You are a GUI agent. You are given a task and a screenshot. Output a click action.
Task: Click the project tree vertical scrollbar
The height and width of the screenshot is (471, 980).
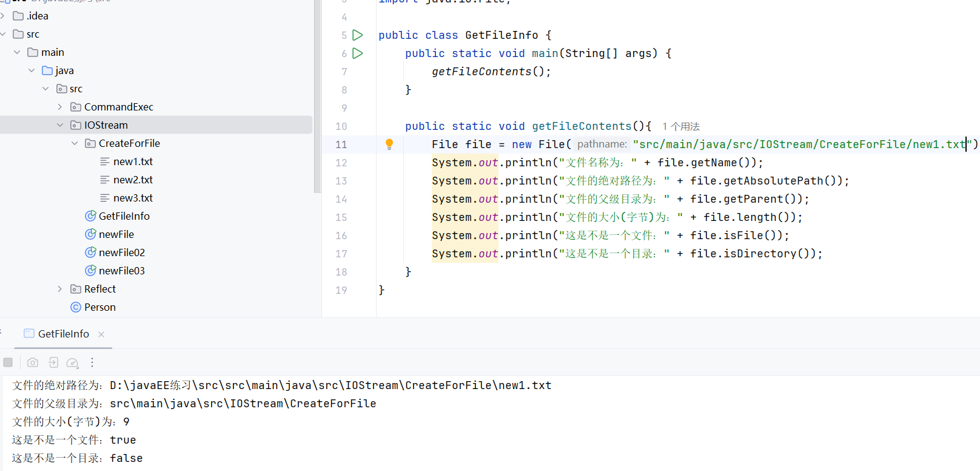(x=317, y=97)
